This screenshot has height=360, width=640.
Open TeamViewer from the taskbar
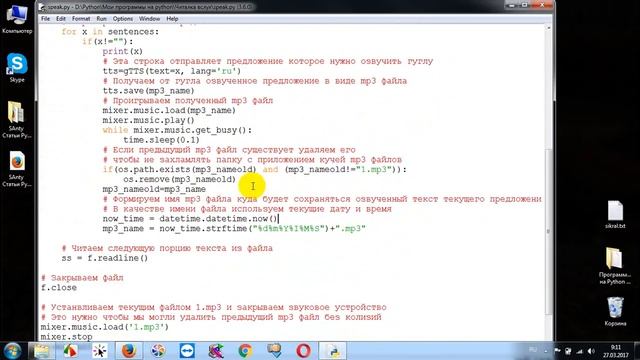(187, 351)
